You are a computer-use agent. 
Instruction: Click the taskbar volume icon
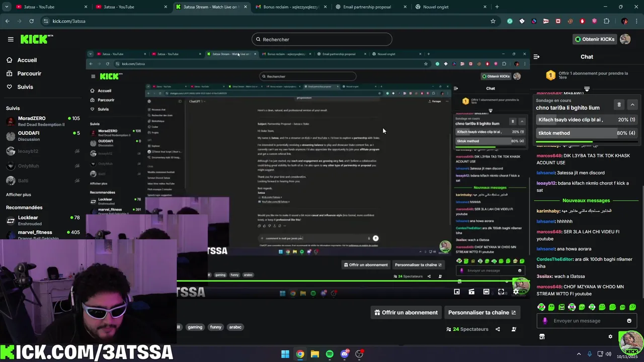point(608,354)
